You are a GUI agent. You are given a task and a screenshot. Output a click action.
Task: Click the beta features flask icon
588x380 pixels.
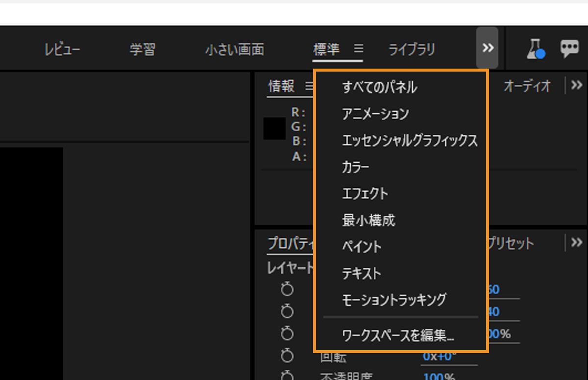tap(535, 48)
